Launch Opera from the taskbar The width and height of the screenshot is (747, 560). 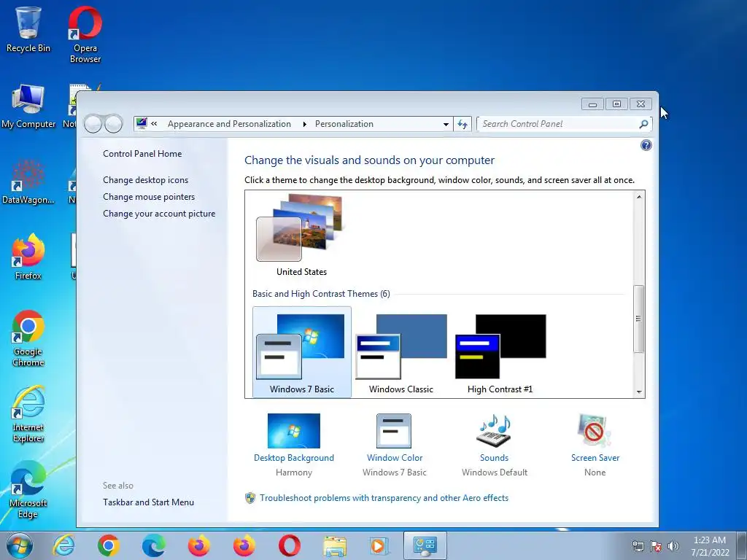(x=289, y=545)
